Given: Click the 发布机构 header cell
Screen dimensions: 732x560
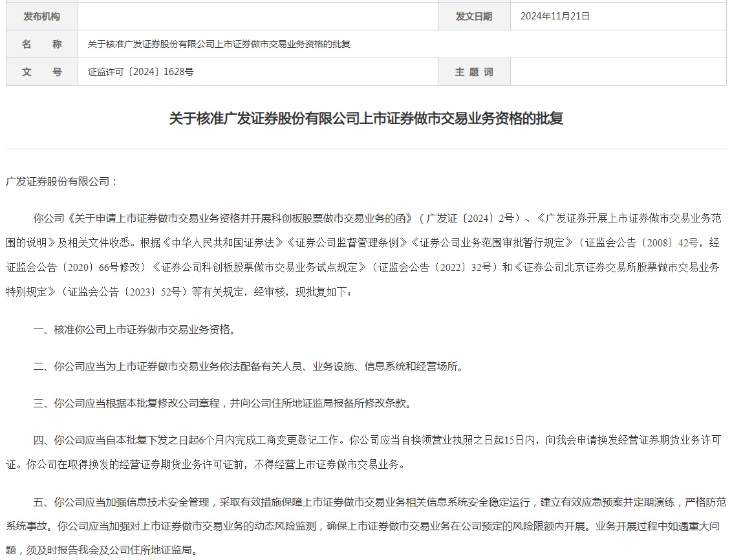Looking at the screenshot, I should click(42, 16).
